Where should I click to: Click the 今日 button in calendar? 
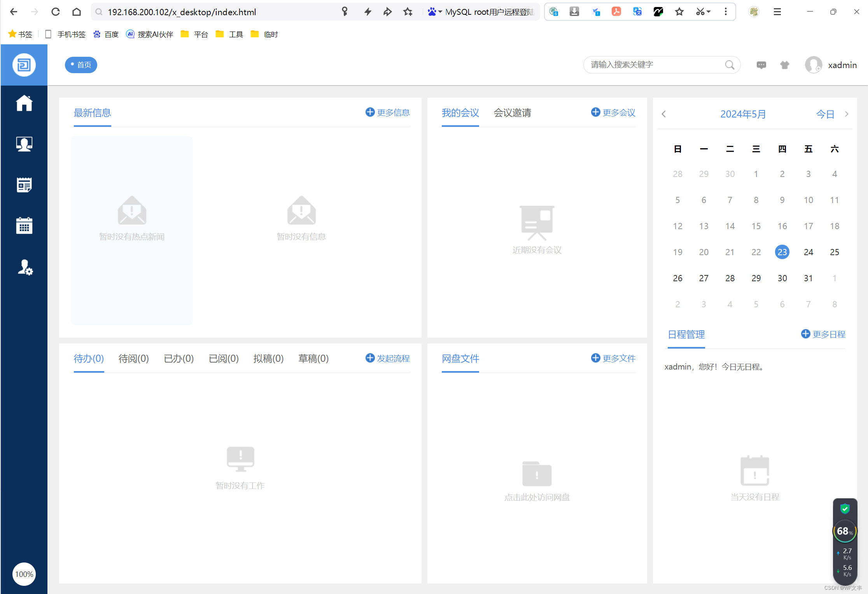(825, 114)
